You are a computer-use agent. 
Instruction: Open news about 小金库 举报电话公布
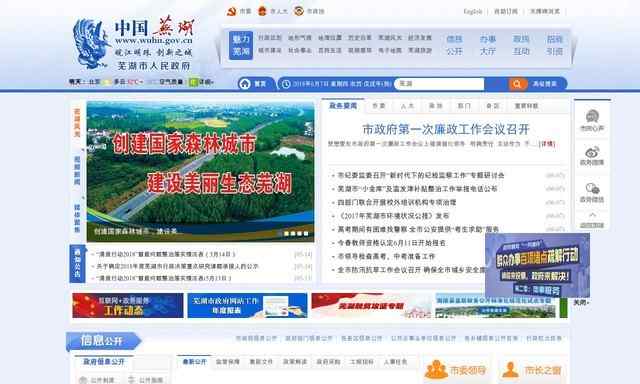[417, 189]
